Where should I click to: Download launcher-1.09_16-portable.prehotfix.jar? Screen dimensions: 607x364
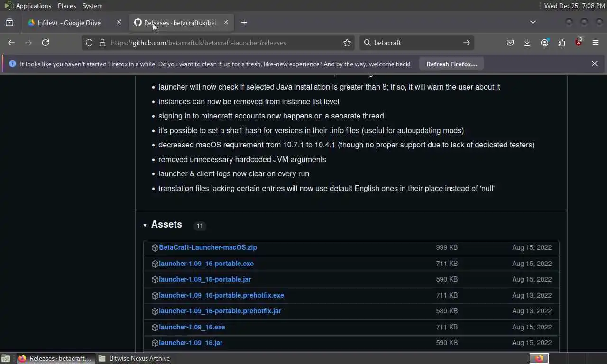[x=220, y=311]
